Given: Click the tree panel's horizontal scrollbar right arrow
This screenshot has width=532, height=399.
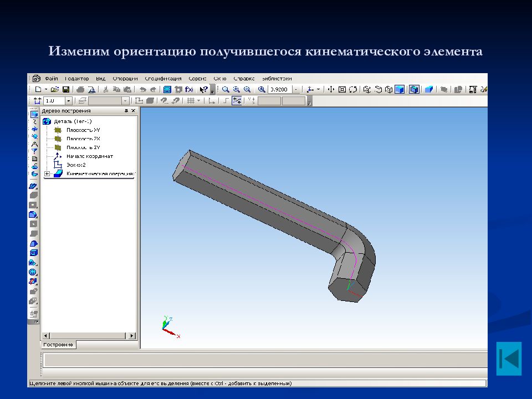Looking at the screenshot, I should pos(132,336).
